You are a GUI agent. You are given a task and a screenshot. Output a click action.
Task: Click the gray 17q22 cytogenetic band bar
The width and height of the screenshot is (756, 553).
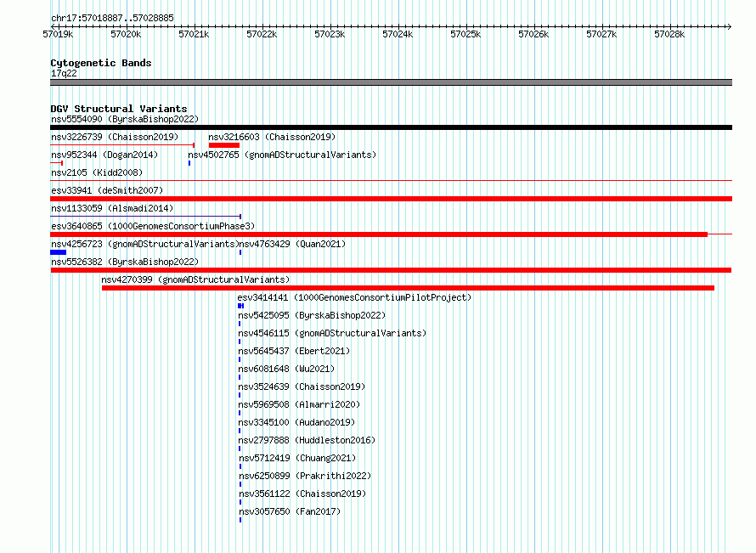[391, 82]
